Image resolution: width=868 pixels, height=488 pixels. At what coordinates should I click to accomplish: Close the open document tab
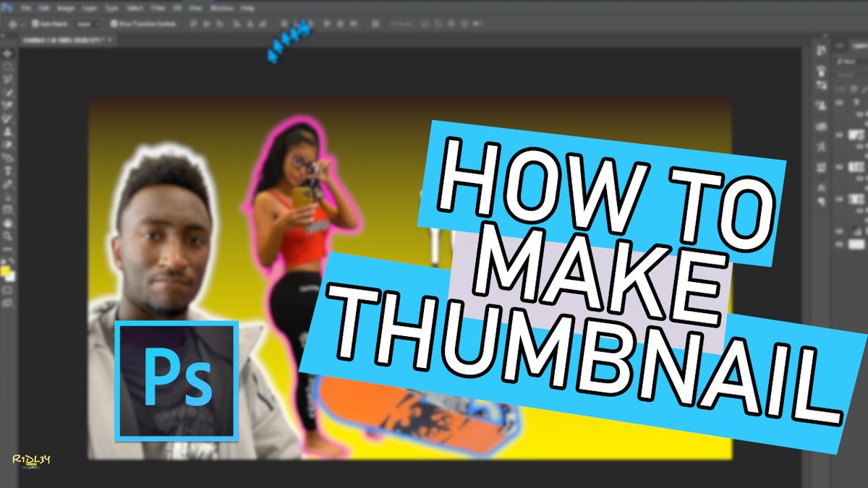(x=110, y=40)
